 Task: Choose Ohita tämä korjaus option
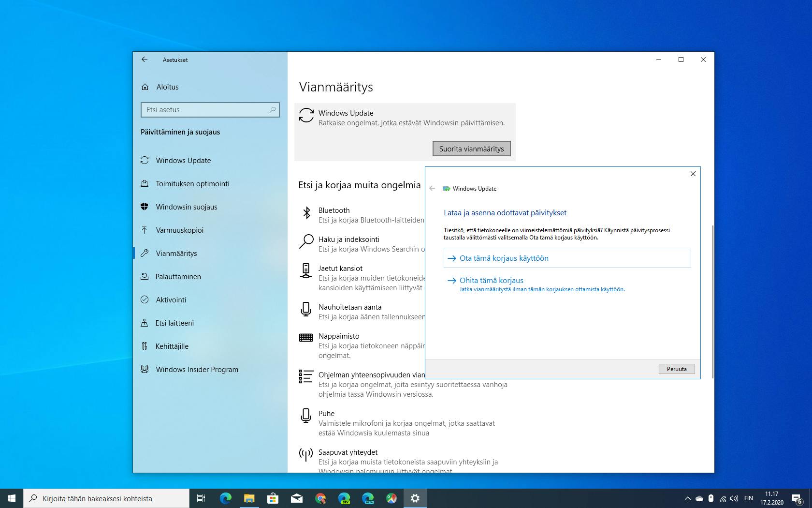coord(491,281)
